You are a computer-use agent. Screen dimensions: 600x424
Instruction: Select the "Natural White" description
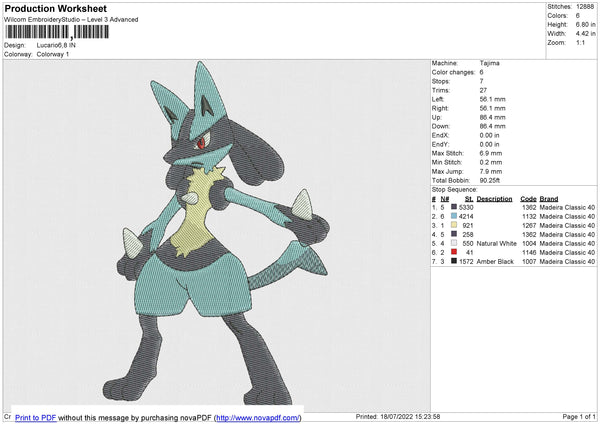496,243
